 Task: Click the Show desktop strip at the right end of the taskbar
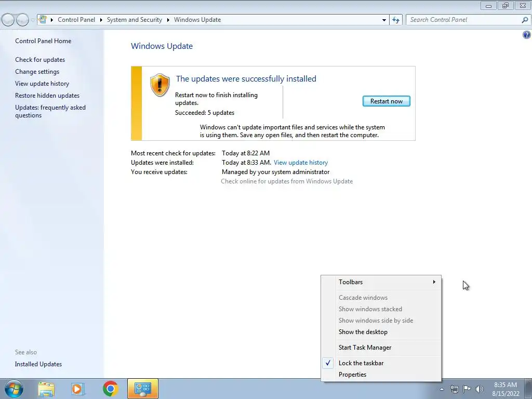point(528,389)
